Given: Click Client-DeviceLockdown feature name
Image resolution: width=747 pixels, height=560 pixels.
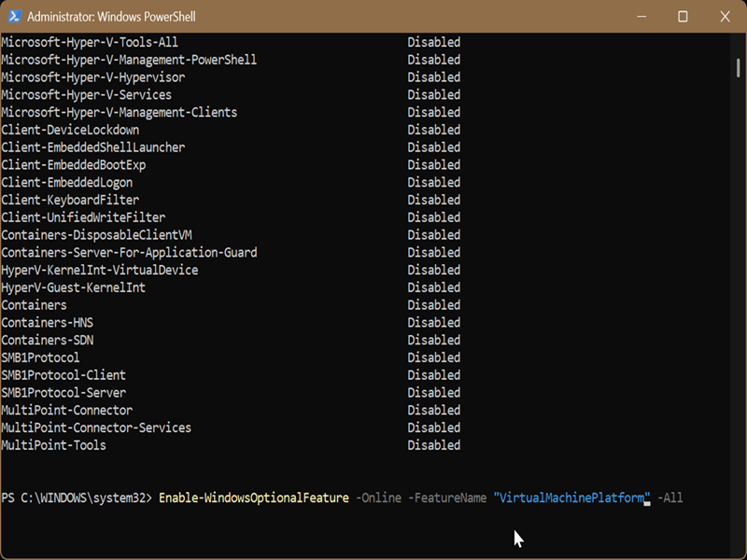Looking at the screenshot, I should pyautogui.click(x=70, y=130).
